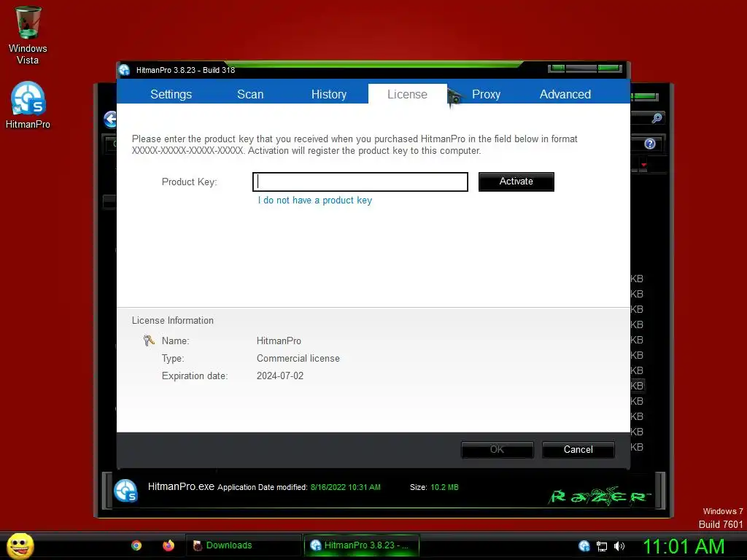The width and height of the screenshot is (747, 560).
Task: Open the History tab
Action: [x=329, y=94]
